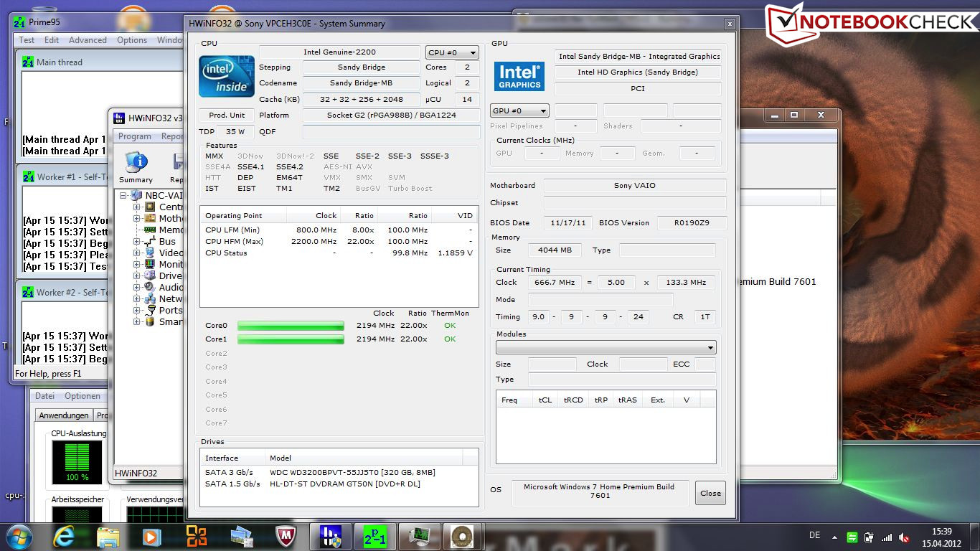Click the network signal tray icon

(887, 537)
